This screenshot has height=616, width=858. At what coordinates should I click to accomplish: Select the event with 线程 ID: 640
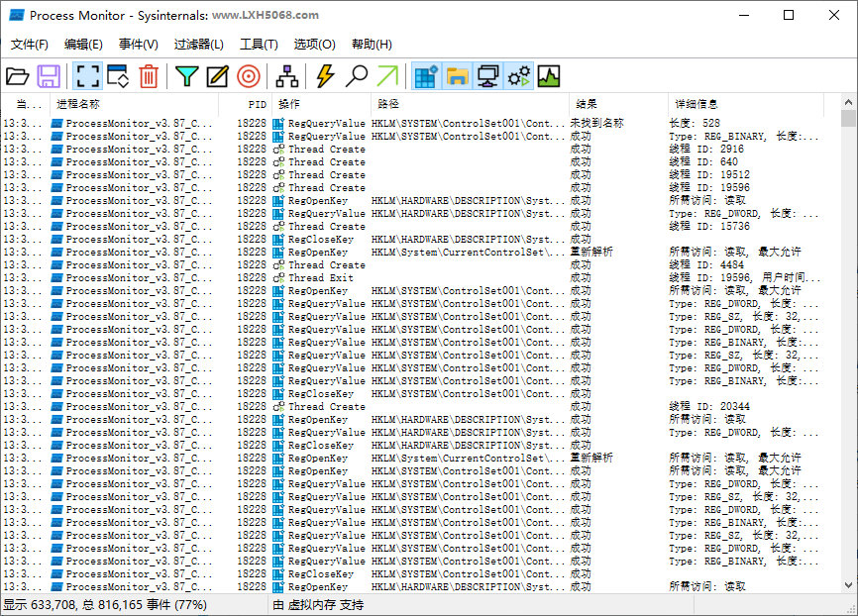tap(412, 162)
